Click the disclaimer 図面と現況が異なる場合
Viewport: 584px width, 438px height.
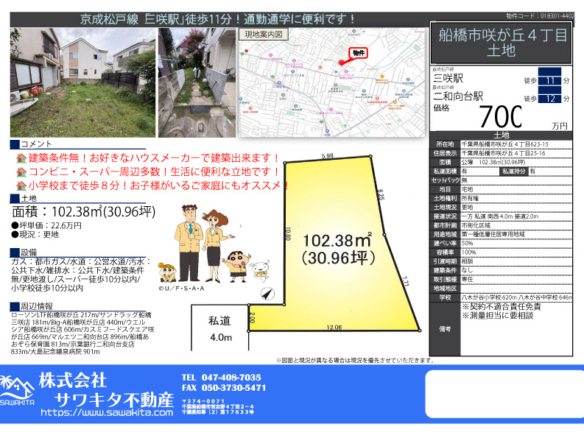(355, 360)
